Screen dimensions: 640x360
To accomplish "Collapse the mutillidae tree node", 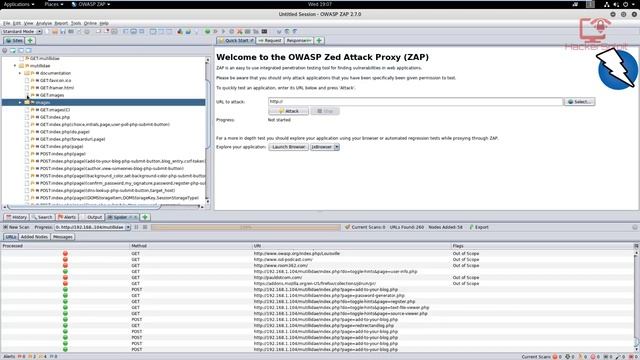I will [15, 66].
